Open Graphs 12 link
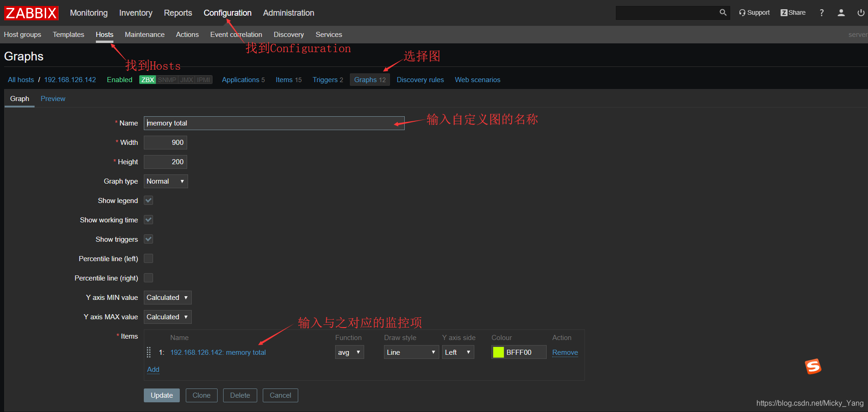Screen dimensions: 868x412 [370, 80]
